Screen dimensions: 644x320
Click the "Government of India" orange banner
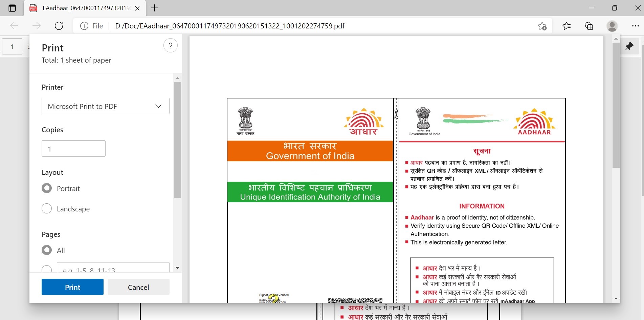click(310, 151)
